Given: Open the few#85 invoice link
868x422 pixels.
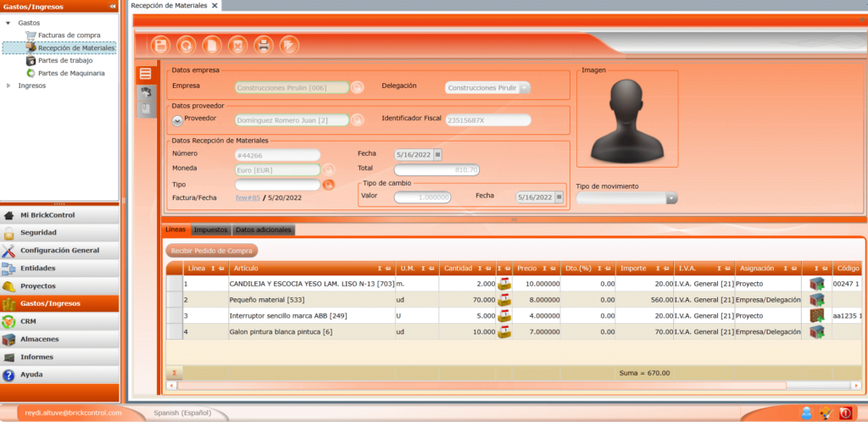Looking at the screenshot, I should [x=248, y=197].
